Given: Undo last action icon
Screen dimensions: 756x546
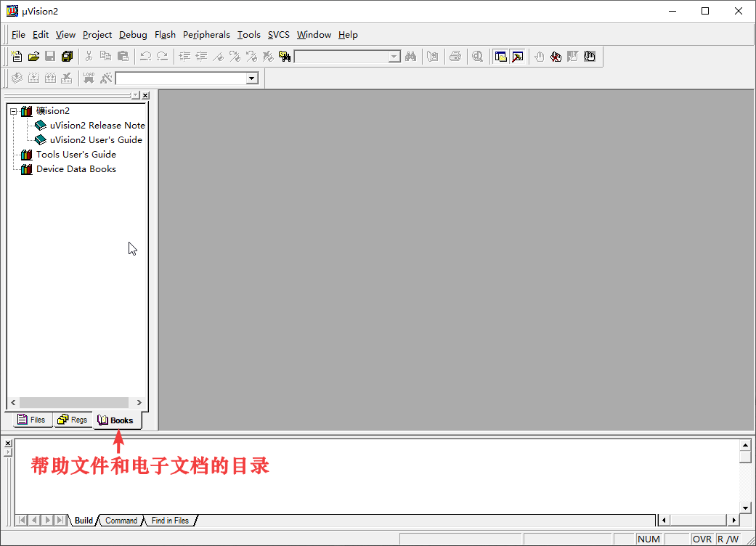Looking at the screenshot, I should (145, 57).
